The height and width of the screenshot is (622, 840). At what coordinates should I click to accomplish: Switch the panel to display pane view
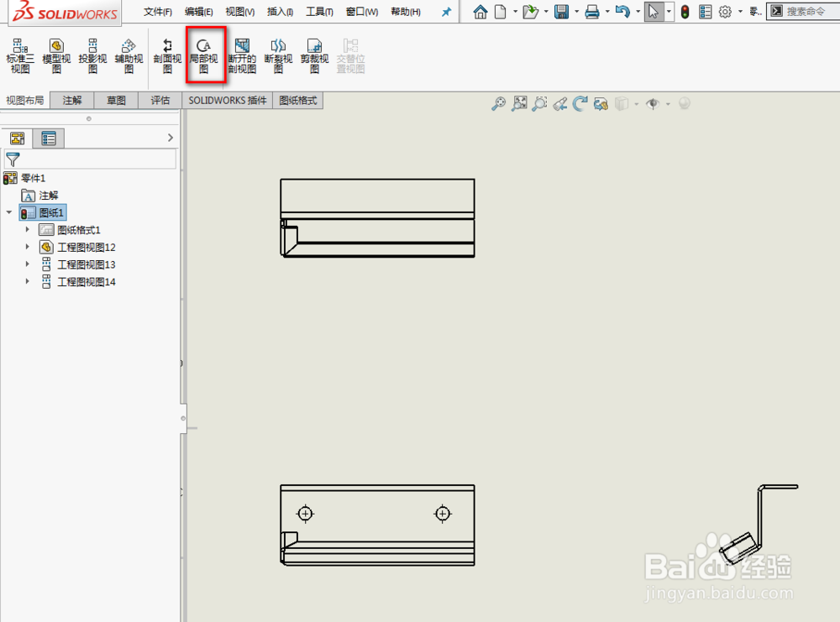point(49,138)
